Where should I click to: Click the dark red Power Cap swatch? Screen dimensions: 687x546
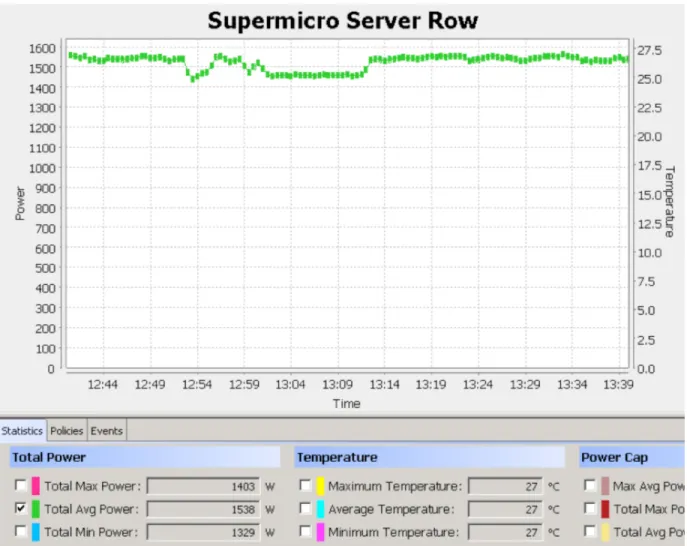click(605, 509)
